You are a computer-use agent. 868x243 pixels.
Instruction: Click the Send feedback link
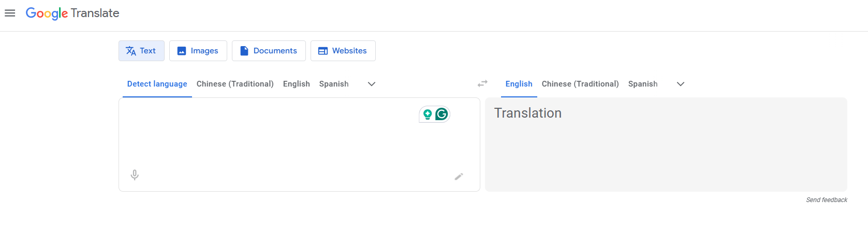[x=826, y=200]
